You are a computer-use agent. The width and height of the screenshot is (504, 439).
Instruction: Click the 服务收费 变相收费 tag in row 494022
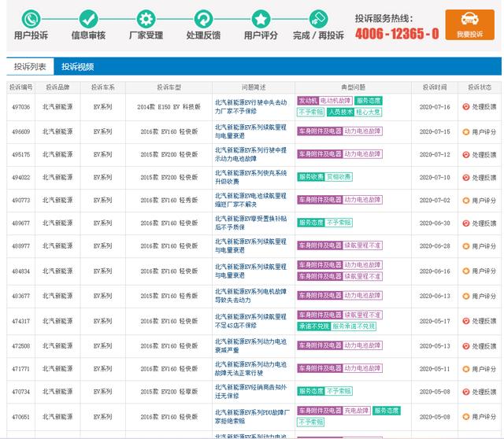click(x=324, y=177)
